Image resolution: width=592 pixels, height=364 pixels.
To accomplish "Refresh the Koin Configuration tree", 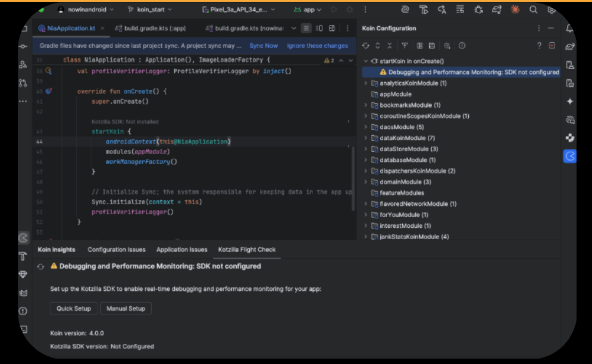I will point(365,46).
